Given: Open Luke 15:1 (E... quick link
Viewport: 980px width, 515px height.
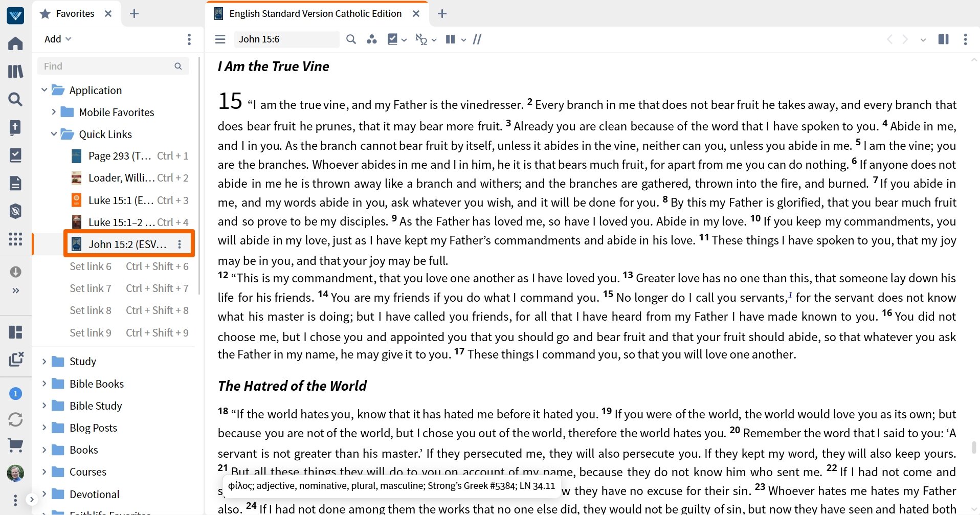Looking at the screenshot, I should point(129,200).
